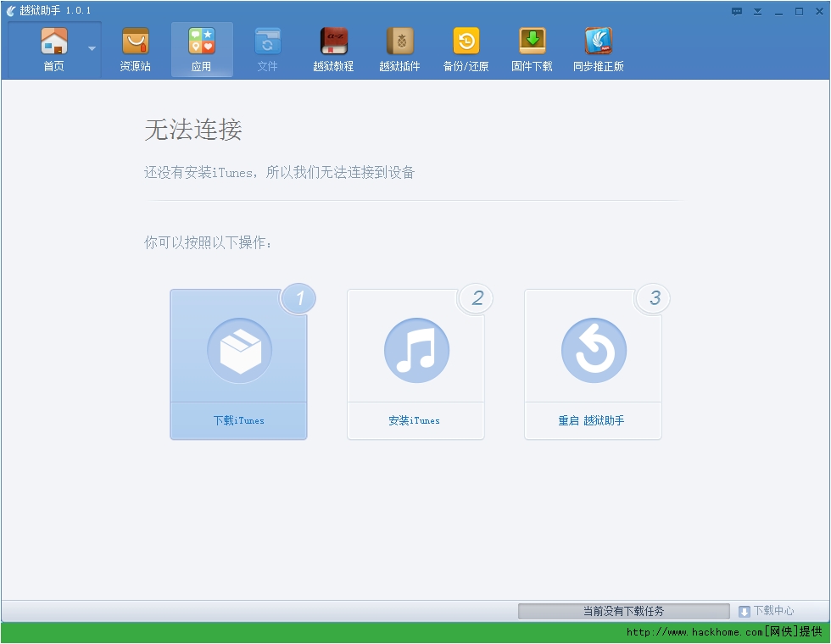Click the 当前没有下载任务 progress bar
The width and height of the screenshot is (831, 644).
pos(623,611)
